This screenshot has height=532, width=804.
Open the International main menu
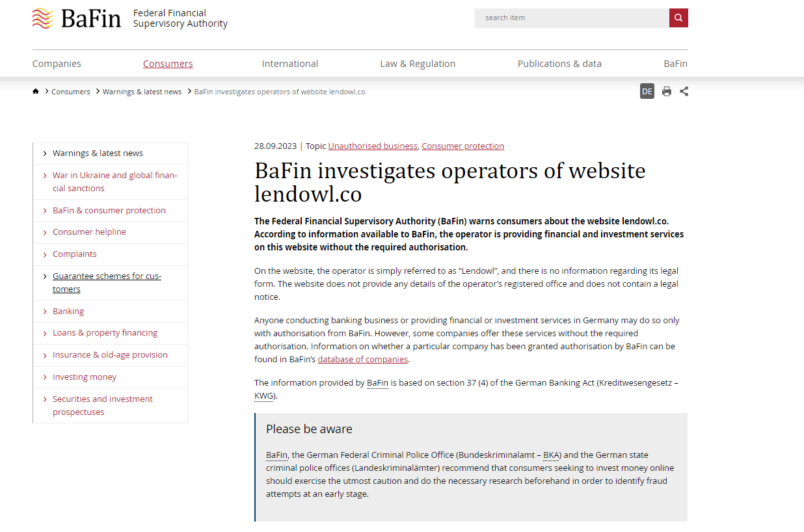tap(290, 64)
